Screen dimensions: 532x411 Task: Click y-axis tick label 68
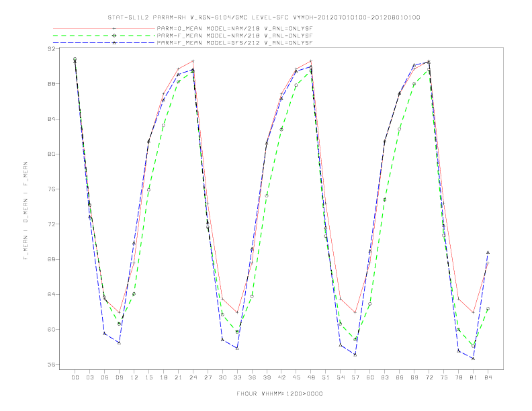click(52, 259)
